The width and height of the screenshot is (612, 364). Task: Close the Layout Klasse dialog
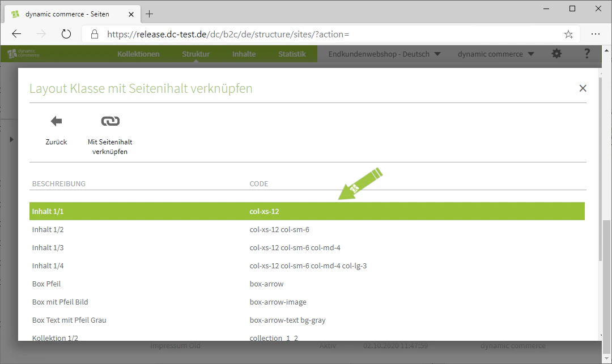click(x=583, y=88)
